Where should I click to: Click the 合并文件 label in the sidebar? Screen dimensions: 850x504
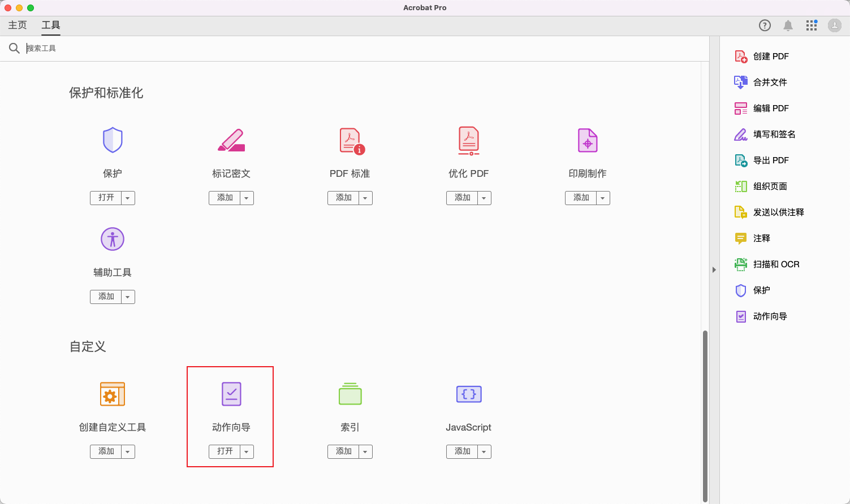click(770, 82)
